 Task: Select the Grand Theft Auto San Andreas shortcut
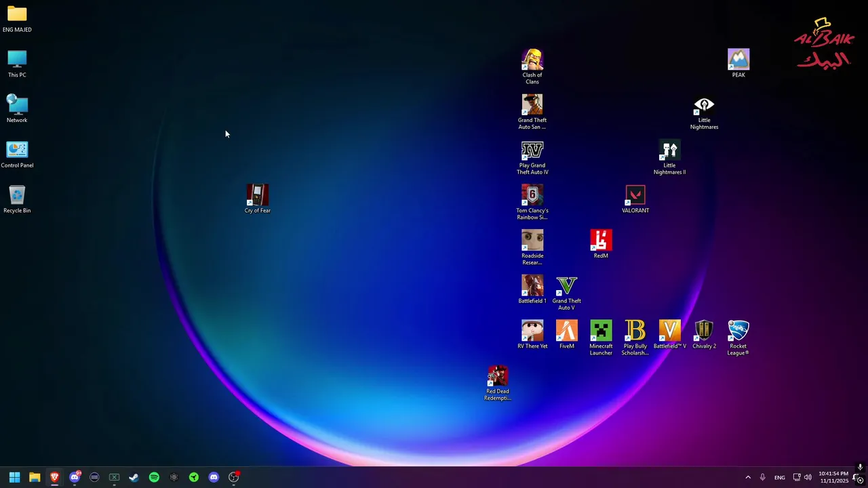532,113
